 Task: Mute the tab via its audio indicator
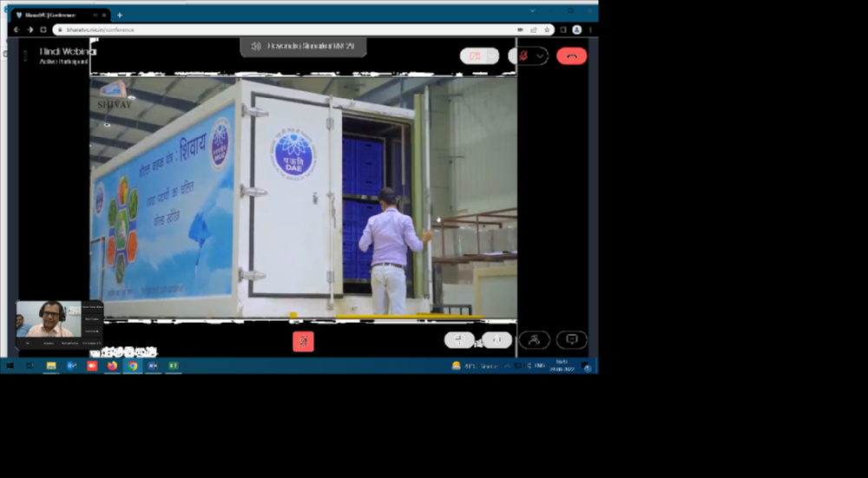[x=95, y=16]
